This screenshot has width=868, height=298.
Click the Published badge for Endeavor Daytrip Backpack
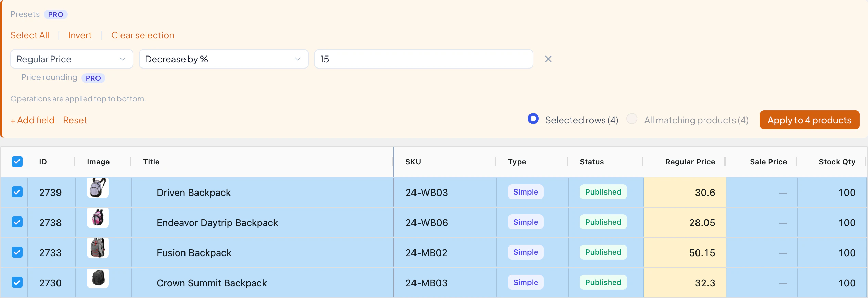[603, 222]
